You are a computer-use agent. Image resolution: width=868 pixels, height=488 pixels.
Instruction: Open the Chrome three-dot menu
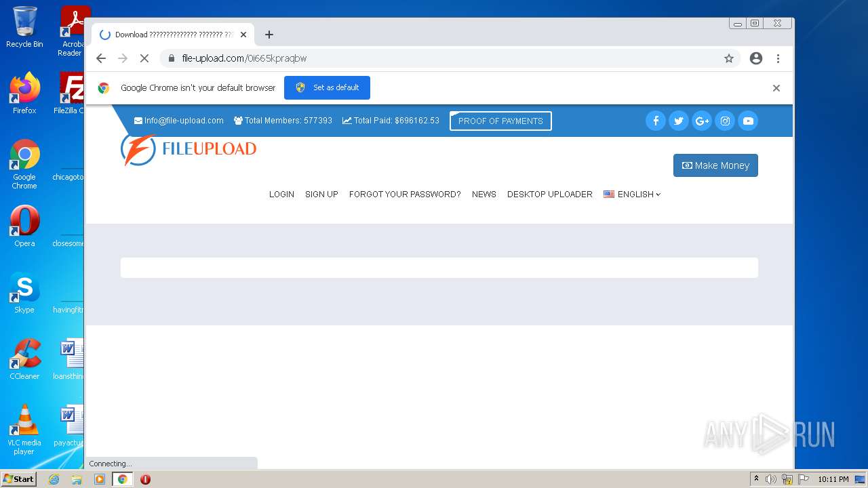point(778,58)
